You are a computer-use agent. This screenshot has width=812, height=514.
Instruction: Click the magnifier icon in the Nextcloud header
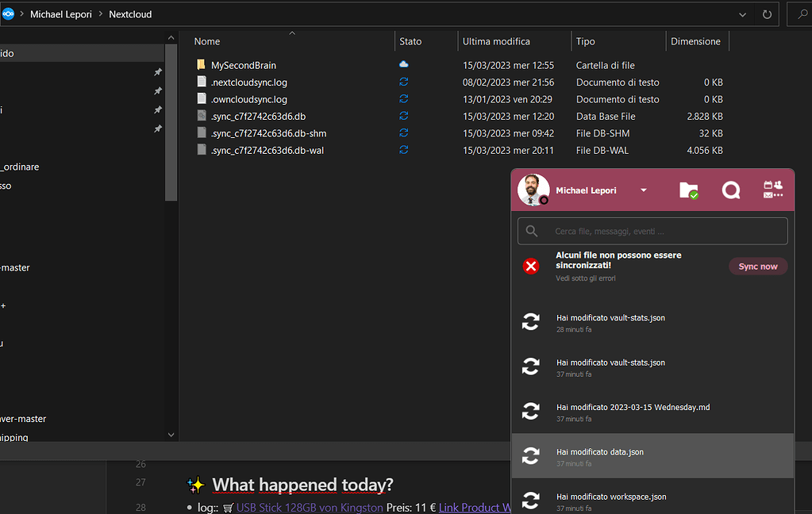(730, 190)
